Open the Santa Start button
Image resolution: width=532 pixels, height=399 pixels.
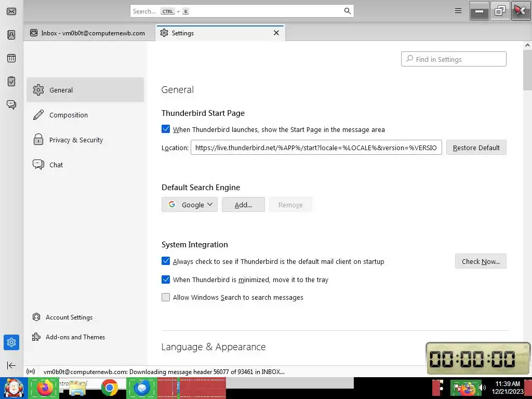(14, 388)
